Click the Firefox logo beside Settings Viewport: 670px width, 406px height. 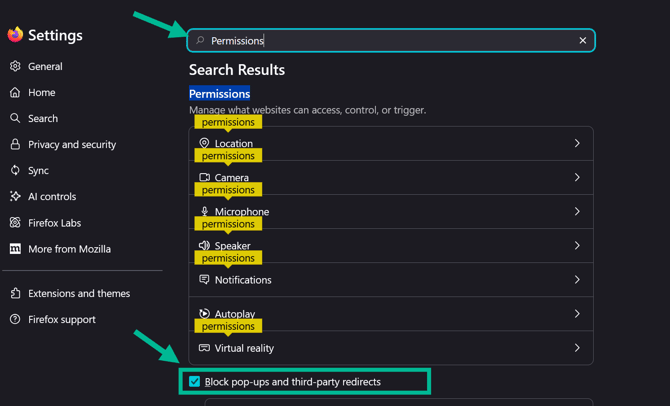tap(15, 35)
